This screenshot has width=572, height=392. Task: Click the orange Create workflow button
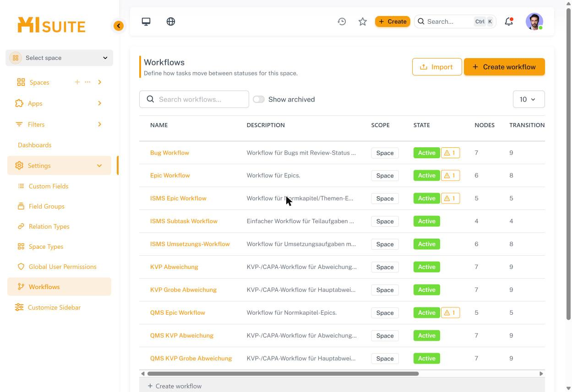[x=504, y=67]
